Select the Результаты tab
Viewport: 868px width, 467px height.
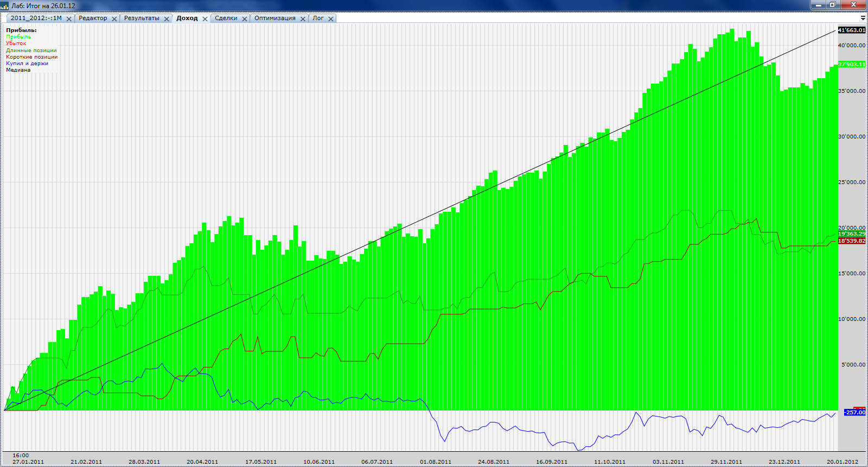(x=142, y=18)
